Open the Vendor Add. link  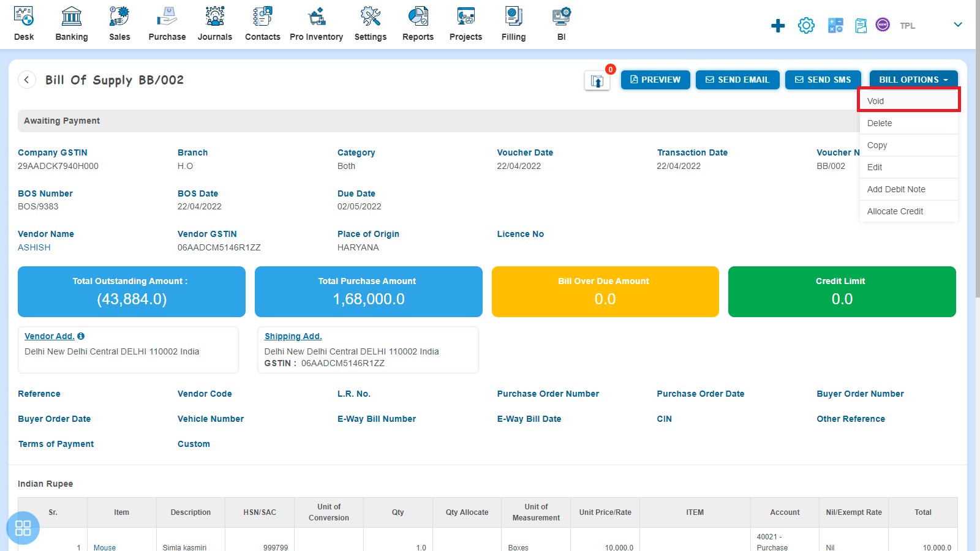click(50, 336)
